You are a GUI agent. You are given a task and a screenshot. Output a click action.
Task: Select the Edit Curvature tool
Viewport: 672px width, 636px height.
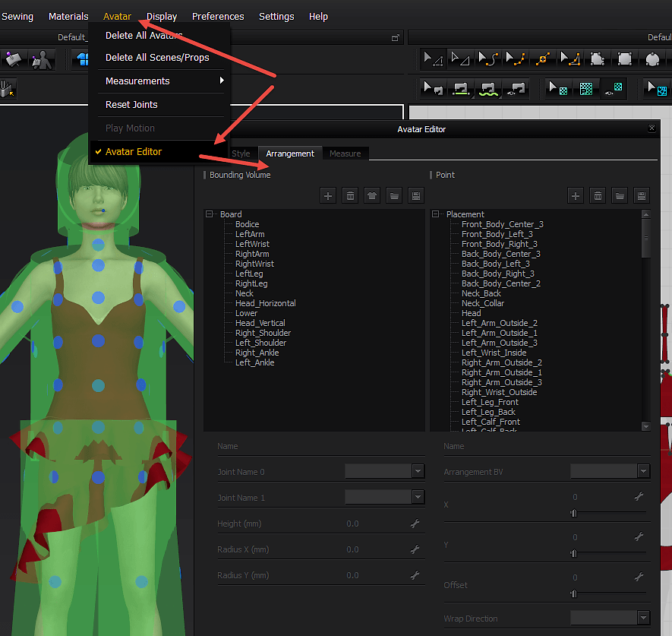[488, 59]
